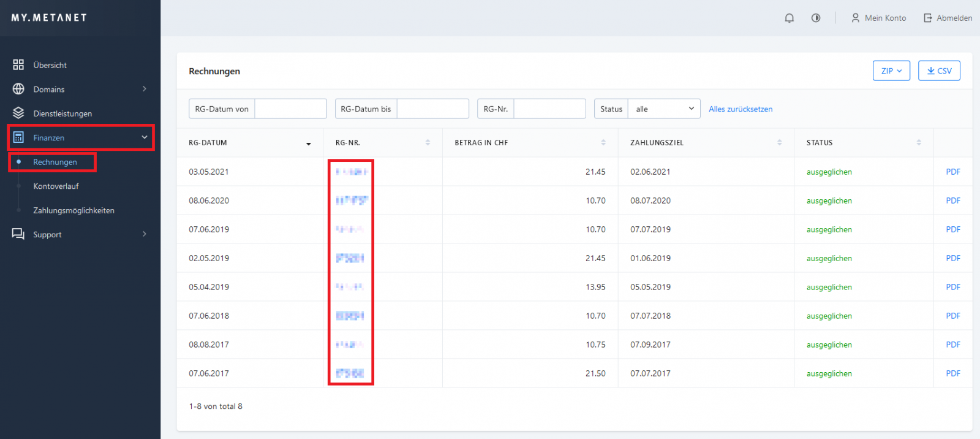Click the Dienstleistungen layers icon
Image resolution: width=980 pixels, height=439 pixels.
click(18, 113)
